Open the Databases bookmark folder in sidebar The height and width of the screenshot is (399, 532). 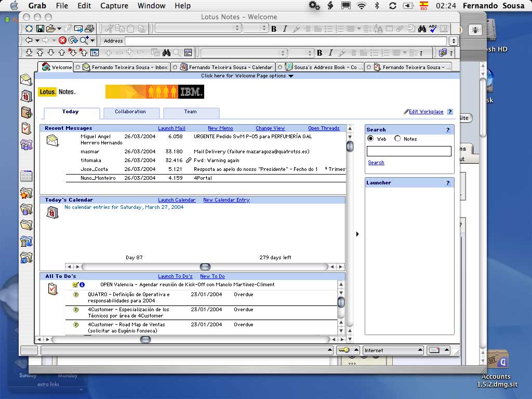[26, 209]
